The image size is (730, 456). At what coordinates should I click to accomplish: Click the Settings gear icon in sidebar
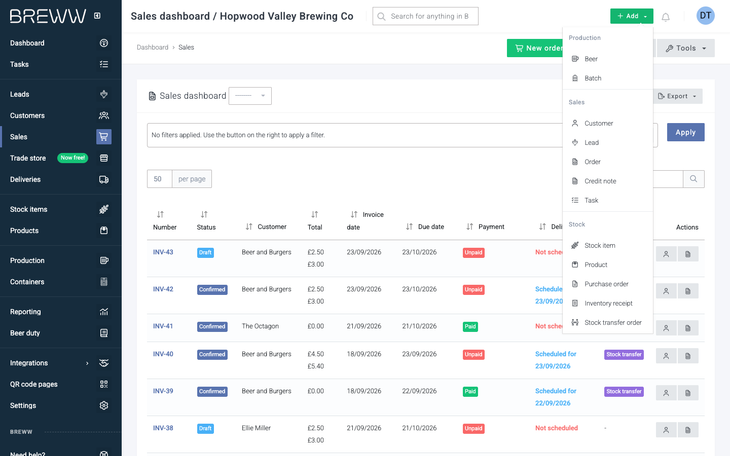[x=104, y=406]
